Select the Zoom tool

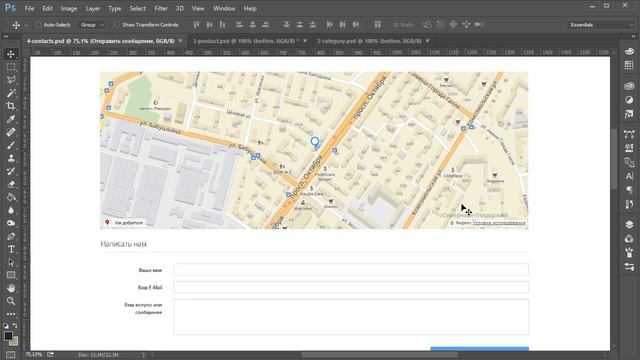click(x=11, y=301)
